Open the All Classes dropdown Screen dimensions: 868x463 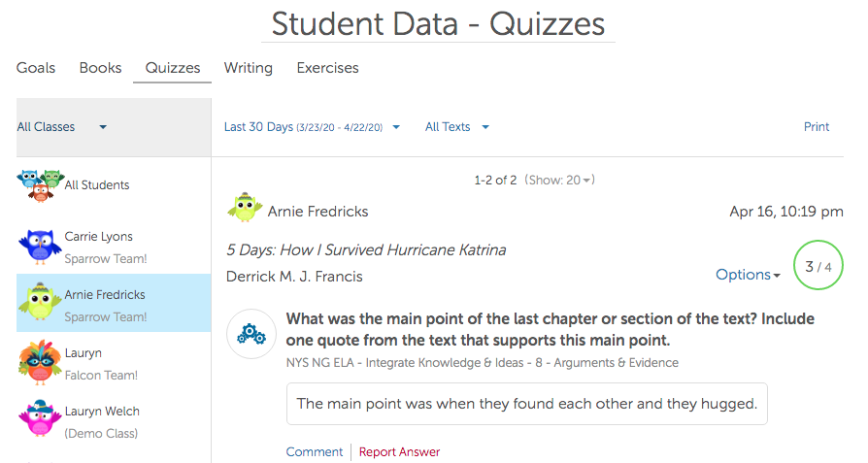point(62,127)
